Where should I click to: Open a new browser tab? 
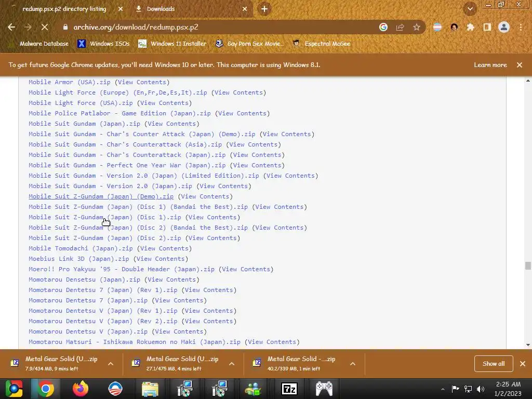pyautogui.click(x=264, y=9)
